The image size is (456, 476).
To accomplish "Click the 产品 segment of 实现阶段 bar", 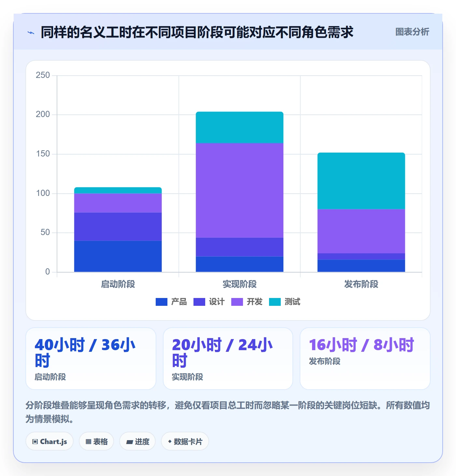I will pyautogui.click(x=240, y=264).
